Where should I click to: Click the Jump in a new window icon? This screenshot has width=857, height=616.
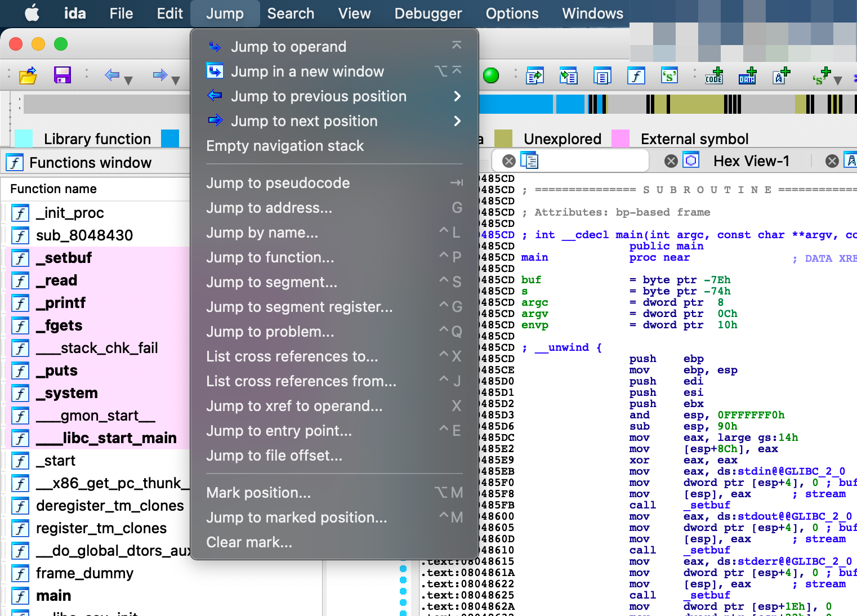[x=215, y=71]
